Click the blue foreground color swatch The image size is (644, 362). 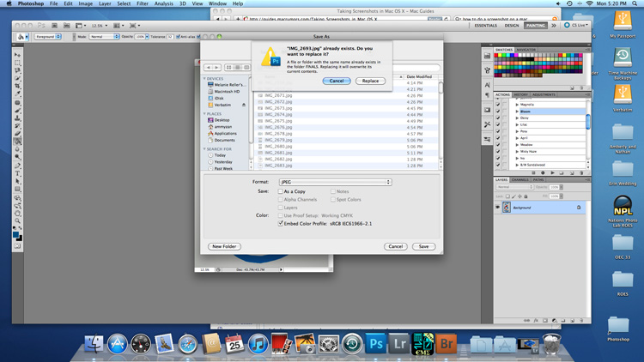click(15, 234)
